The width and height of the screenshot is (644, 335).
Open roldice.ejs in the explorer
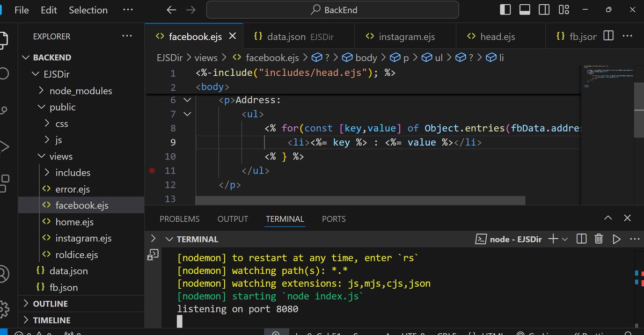[x=82, y=254]
